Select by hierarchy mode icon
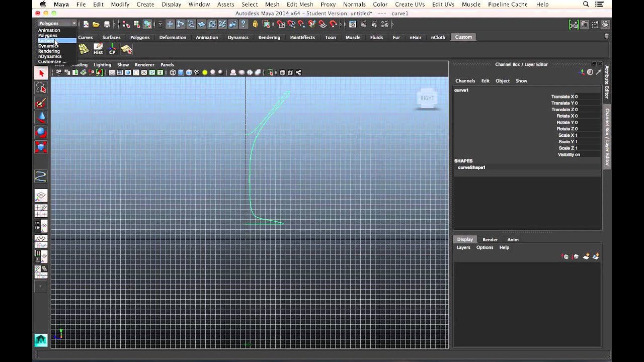This screenshot has height=362, width=644. pos(126,24)
